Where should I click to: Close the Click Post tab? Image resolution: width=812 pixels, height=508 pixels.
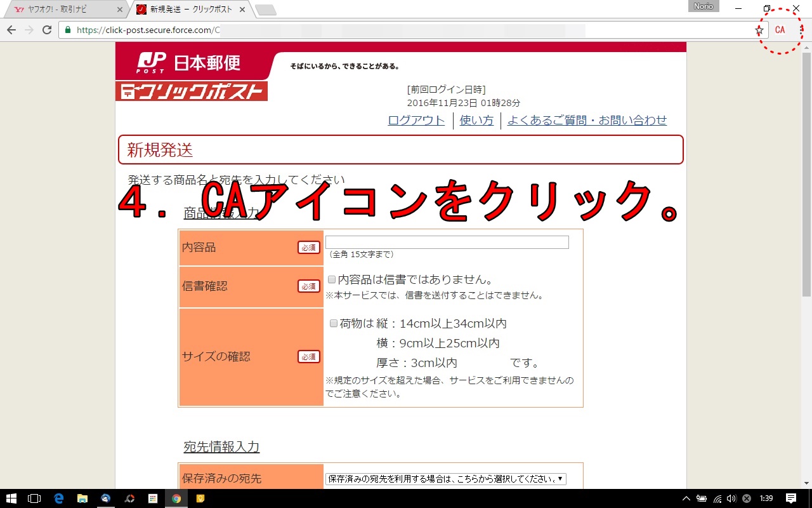click(244, 10)
